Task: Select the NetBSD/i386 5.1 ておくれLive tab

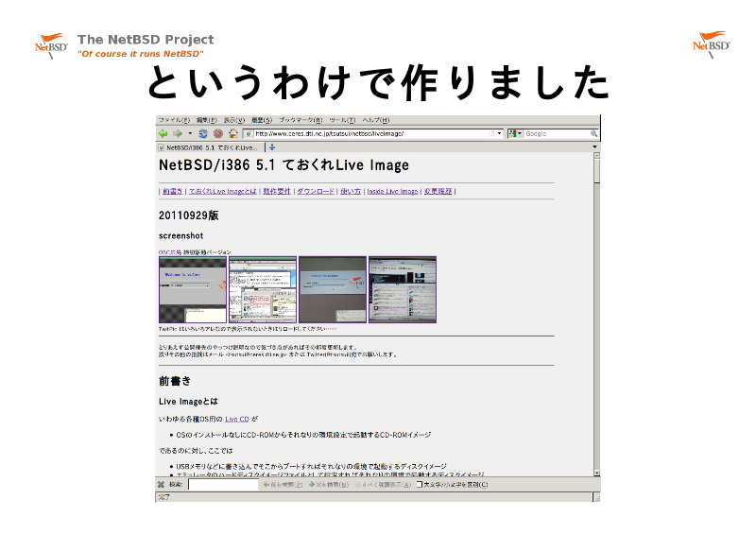Action: tap(210, 147)
